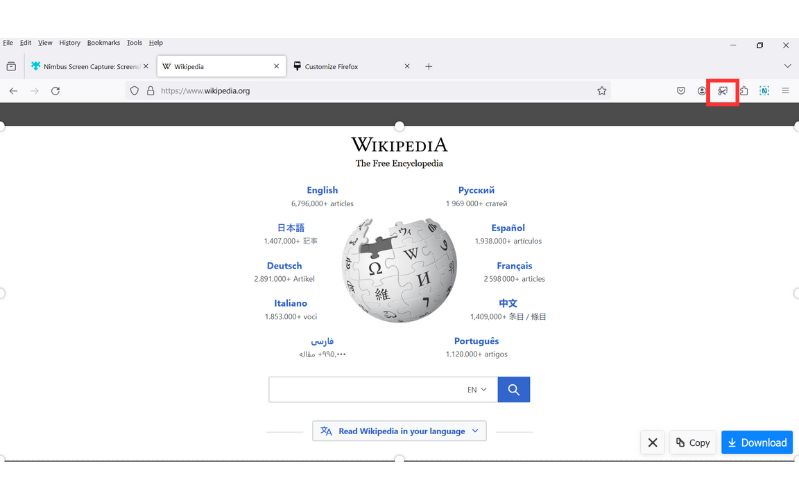Open the Edit menu

[x=25, y=43]
